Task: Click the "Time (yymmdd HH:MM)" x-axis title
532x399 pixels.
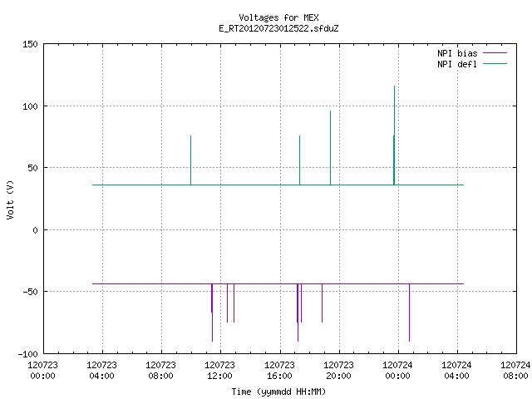Action: (278, 392)
